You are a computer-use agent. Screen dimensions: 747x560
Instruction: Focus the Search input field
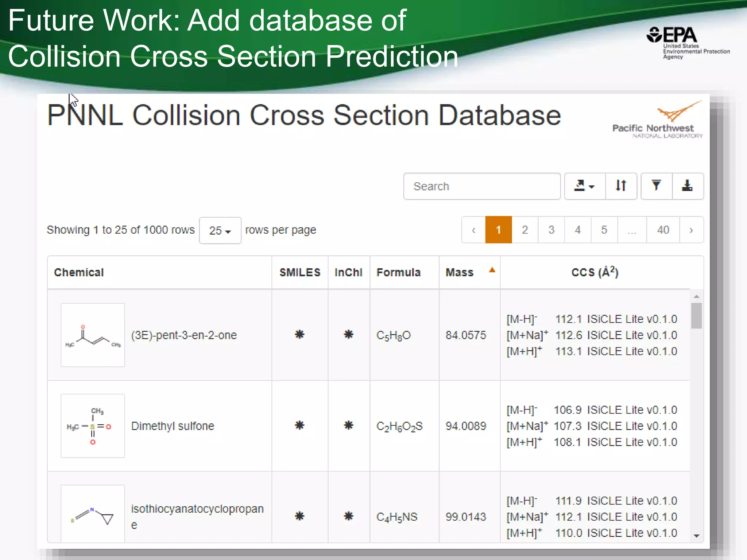coord(482,186)
